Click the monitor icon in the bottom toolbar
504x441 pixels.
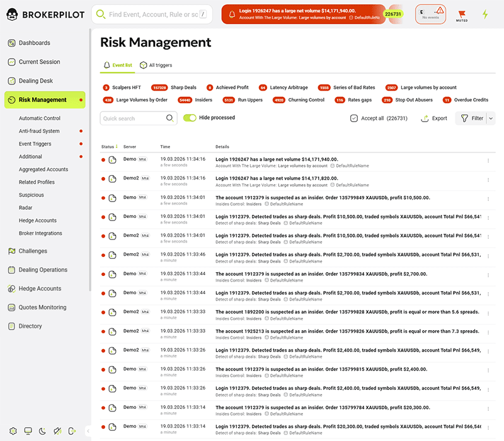click(28, 432)
